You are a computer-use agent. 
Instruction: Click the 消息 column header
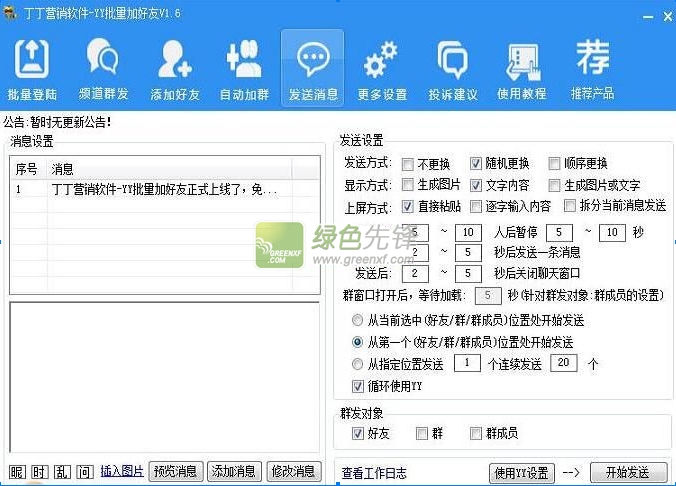[x=169, y=169]
